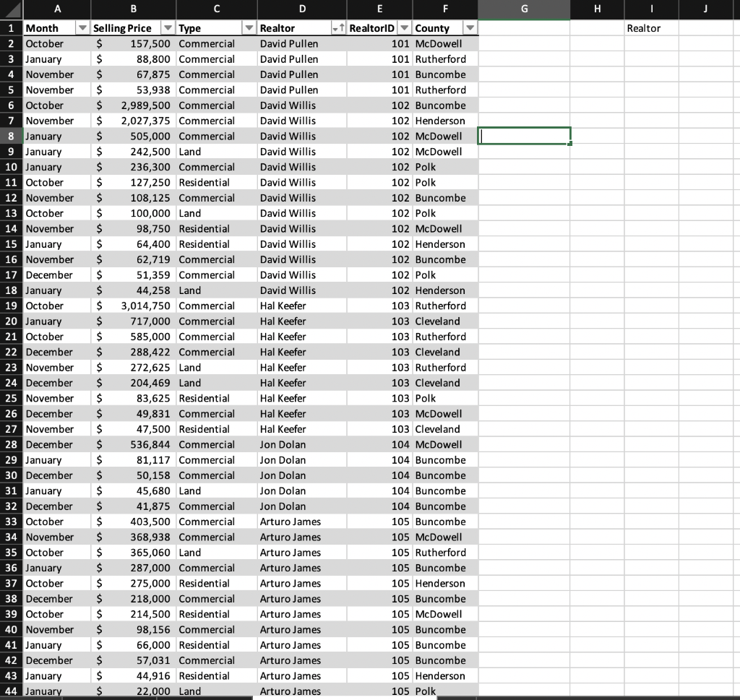Click the 365,060 selling price cell
Viewport: 740px width, 700px height.
point(134,553)
